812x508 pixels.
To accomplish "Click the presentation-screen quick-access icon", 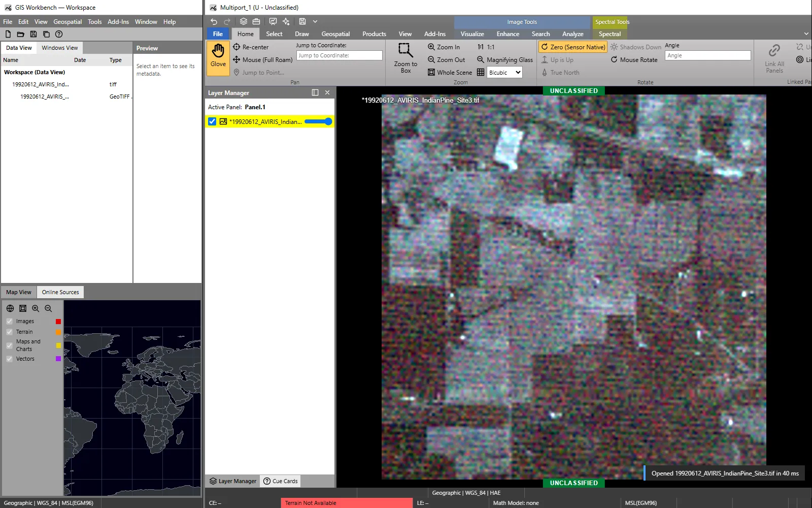I will point(273,21).
